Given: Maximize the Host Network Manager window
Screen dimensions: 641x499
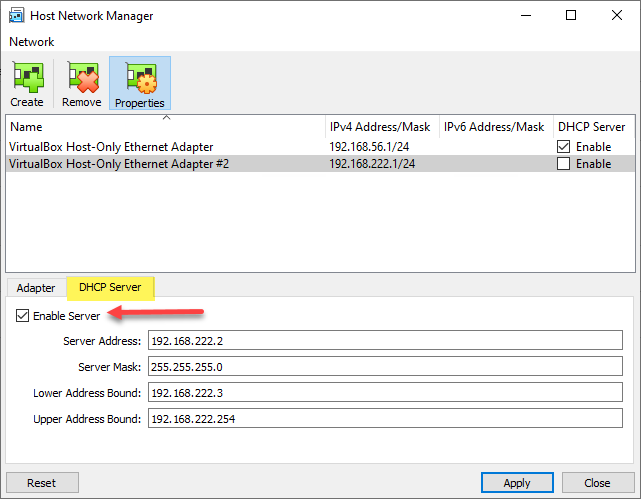Looking at the screenshot, I should point(571,16).
